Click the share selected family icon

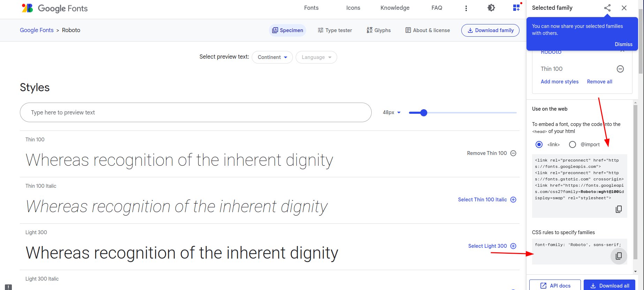[607, 8]
